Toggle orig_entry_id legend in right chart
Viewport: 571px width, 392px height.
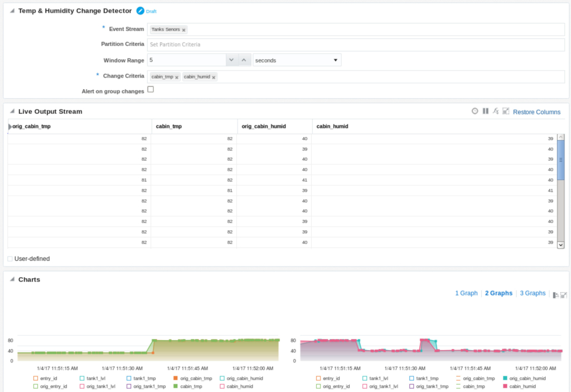coord(333,386)
